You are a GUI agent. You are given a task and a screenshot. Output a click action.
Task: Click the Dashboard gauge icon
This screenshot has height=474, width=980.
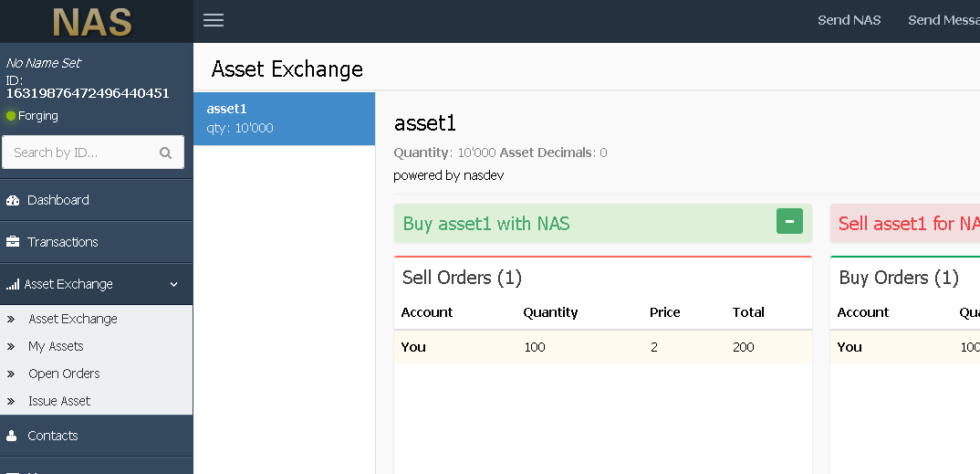pyautogui.click(x=13, y=200)
